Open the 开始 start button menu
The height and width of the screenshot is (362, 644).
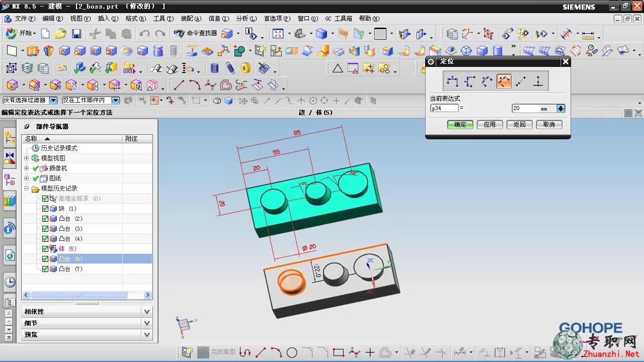click(x=20, y=34)
